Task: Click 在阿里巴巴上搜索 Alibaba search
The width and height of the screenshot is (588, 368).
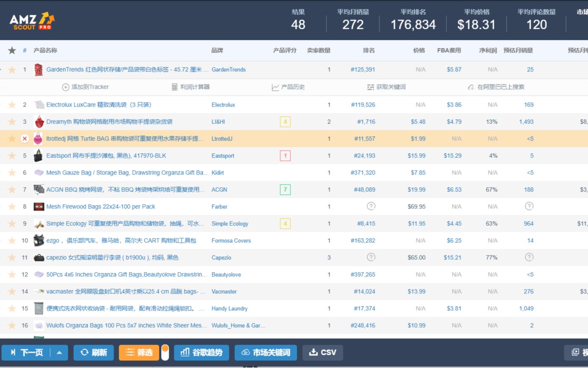Action: pyautogui.click(x=496, y=87)
